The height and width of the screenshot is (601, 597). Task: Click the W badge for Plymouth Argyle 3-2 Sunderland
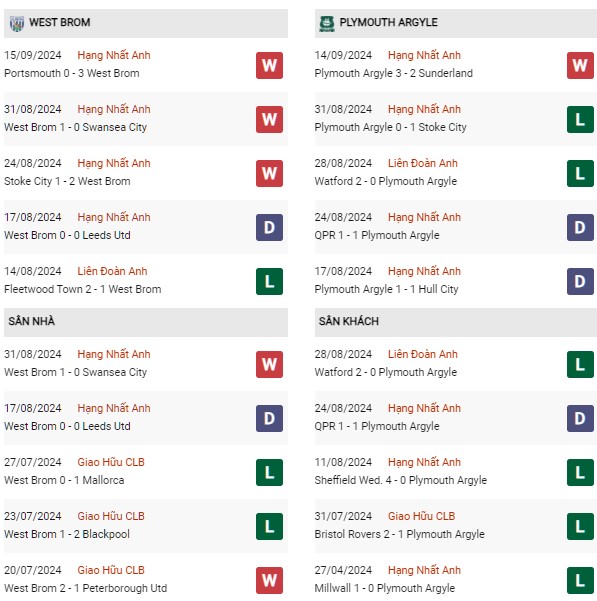[580, 66]
